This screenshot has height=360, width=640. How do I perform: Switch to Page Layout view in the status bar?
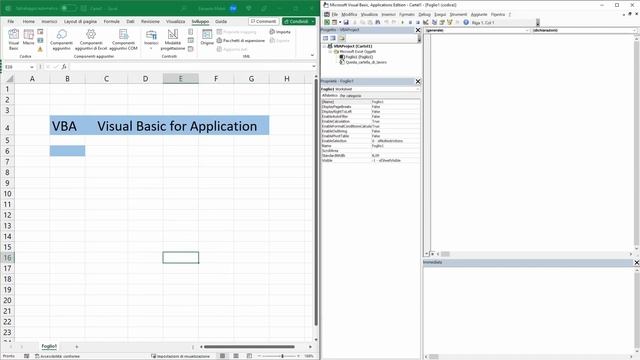point(236,356)
